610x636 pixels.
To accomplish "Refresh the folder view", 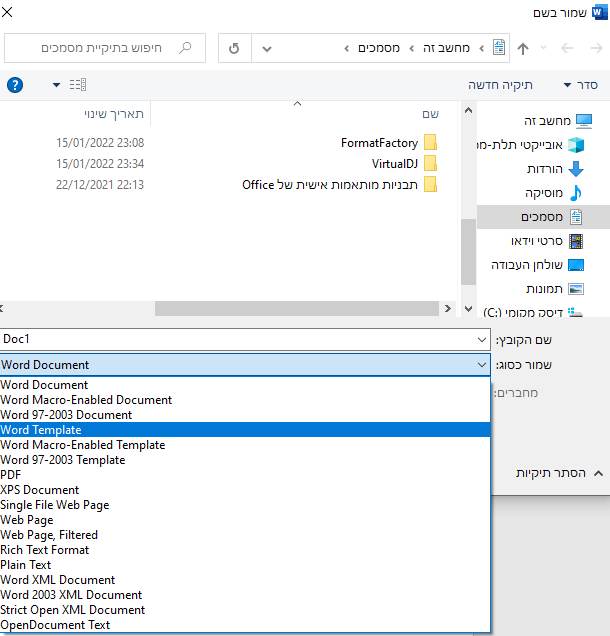I will tap(234, 49).
